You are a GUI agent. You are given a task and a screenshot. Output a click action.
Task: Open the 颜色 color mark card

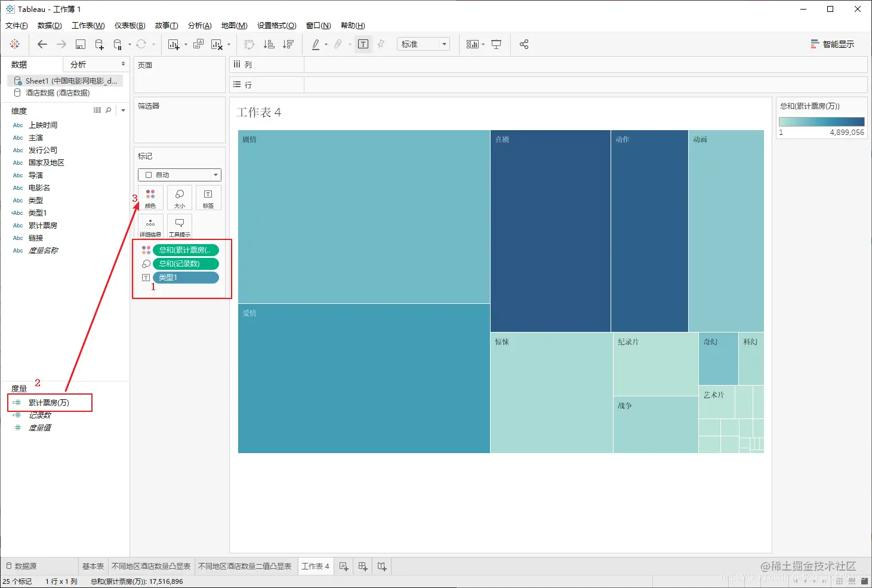(x=150, y=198)
